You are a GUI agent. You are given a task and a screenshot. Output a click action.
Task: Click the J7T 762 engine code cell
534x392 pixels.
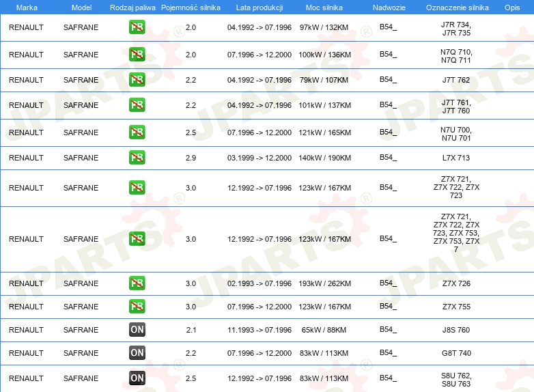(456, 80)
